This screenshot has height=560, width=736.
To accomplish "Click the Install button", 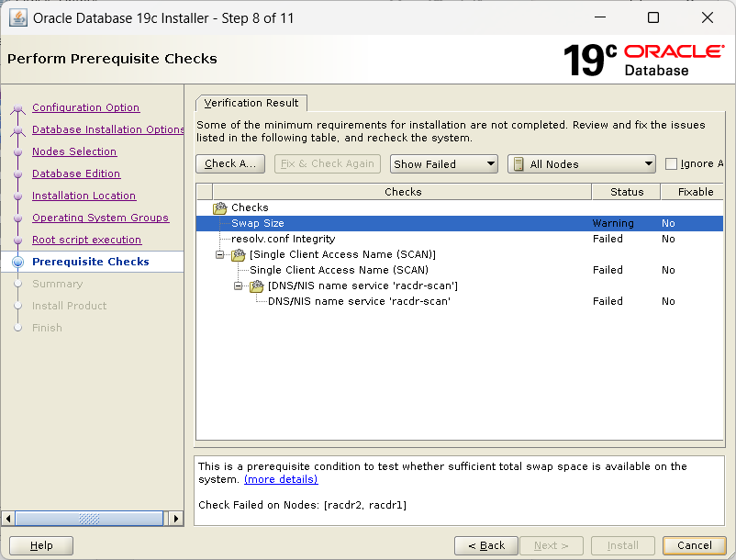I will pos(623,545).
